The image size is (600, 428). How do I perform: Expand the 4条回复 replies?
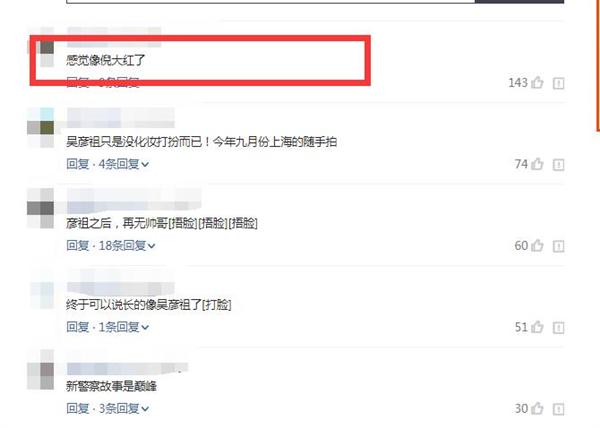(x=124, y=164)
